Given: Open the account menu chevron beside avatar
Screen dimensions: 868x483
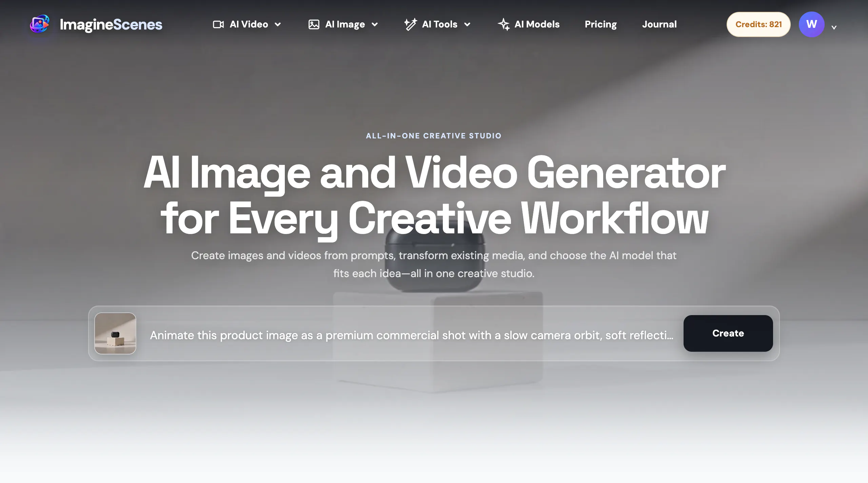Looking at the screenshot, I should point(834,27).
